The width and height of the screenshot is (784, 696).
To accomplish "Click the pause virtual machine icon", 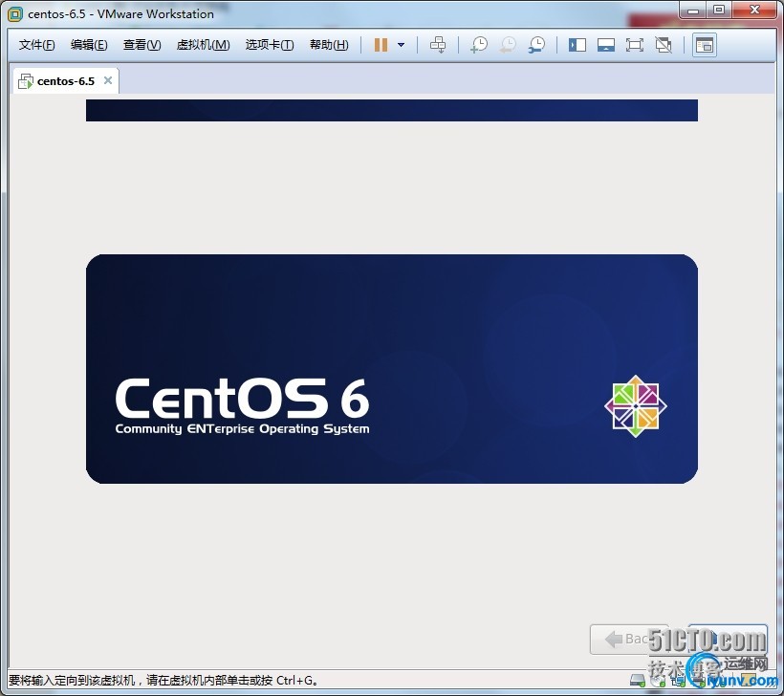I will pyautogui.click(x=381, y=45).
